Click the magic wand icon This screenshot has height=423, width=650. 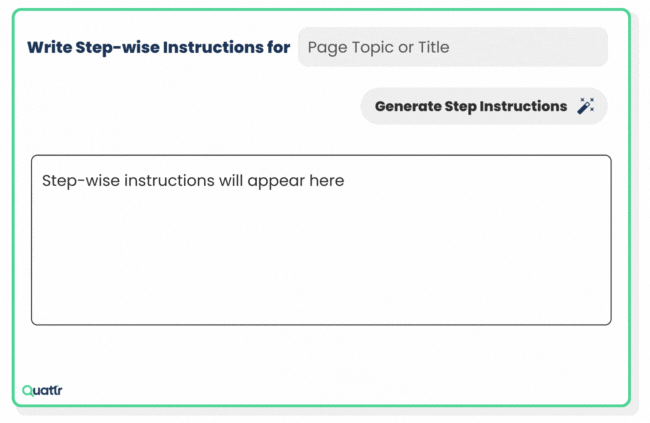[x=586, y=106]
